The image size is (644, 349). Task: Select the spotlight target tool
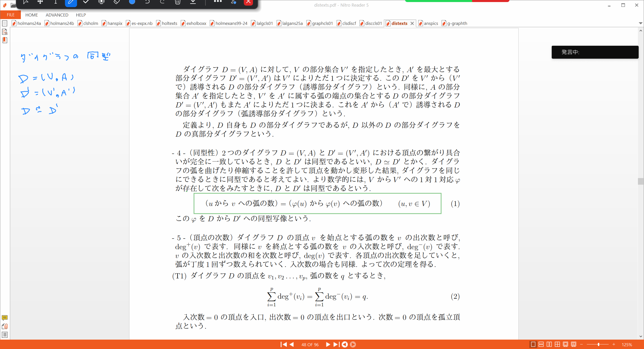(101, 2)
